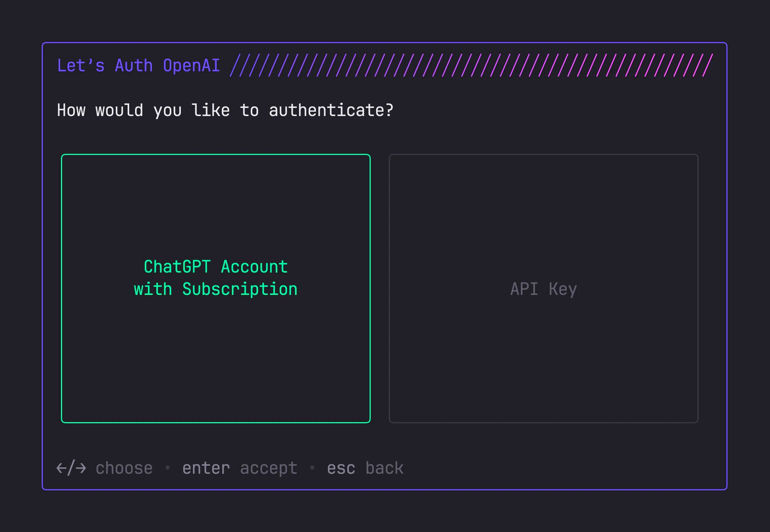Select the ChatGPT Account with Subscription option
Viewport: 770px width, 532px height.
(x=216, y=288)
